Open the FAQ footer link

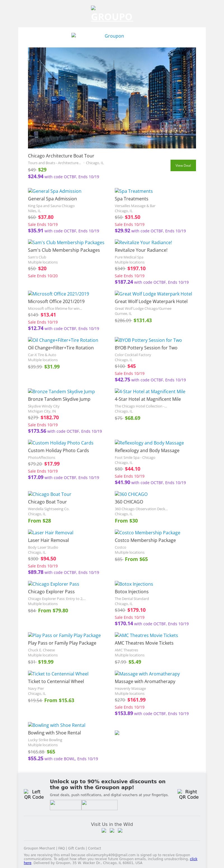tap(62, 848)
